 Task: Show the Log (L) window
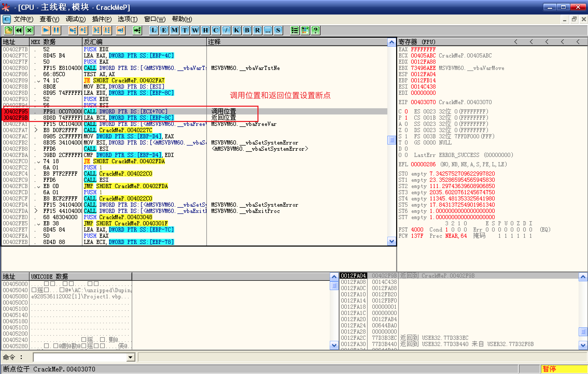pos(153,31)
